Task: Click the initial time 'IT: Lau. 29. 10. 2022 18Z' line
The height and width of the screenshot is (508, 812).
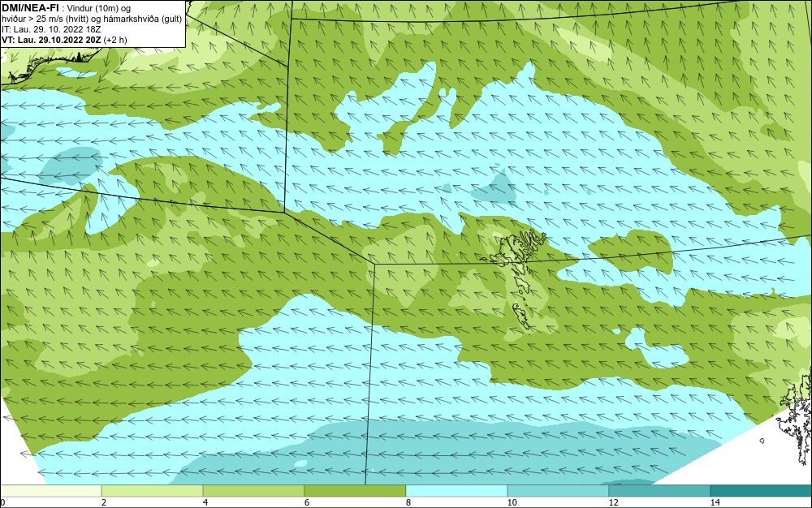Action: (x=51, y=29)
